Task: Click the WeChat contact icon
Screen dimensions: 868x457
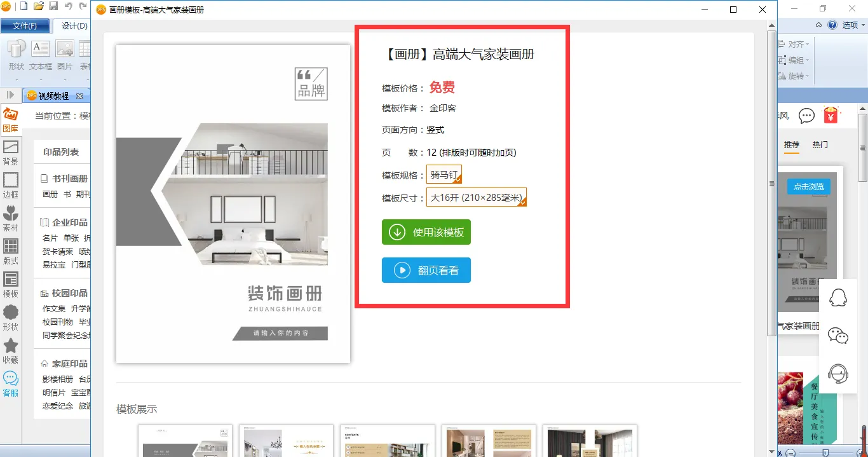Action: coord(838,336)
